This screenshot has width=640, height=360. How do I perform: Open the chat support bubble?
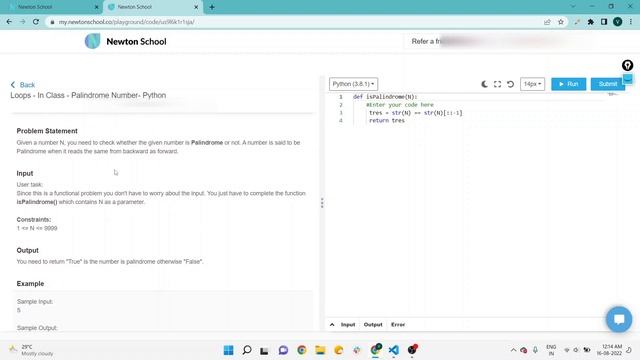pyautogui.click(x=619, y=319)
